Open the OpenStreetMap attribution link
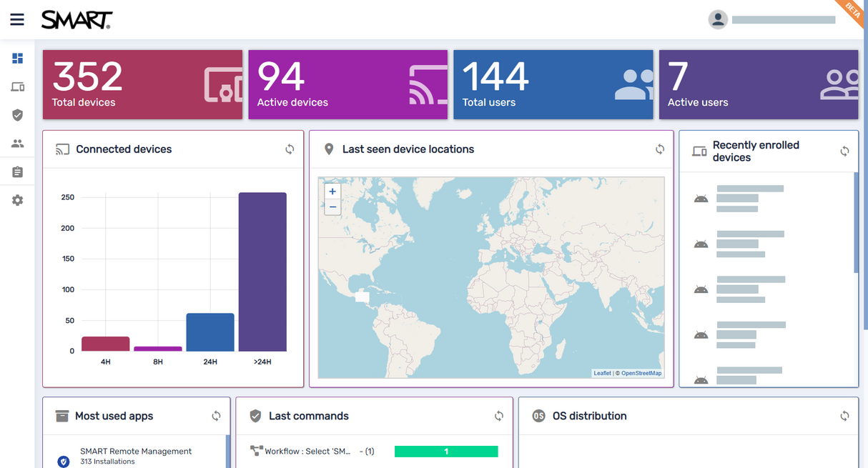The image size is (868, 468). coord(641,373)
